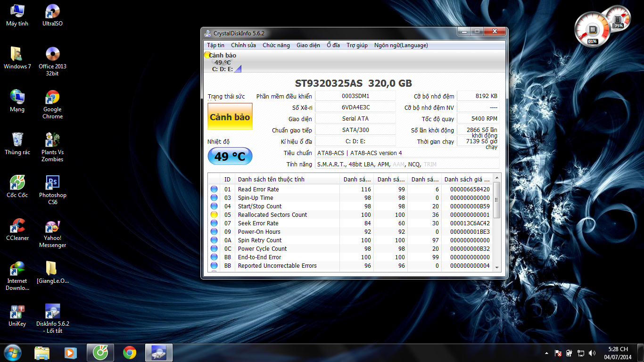Click the yellow warning disk status circle

click(207, 55)
